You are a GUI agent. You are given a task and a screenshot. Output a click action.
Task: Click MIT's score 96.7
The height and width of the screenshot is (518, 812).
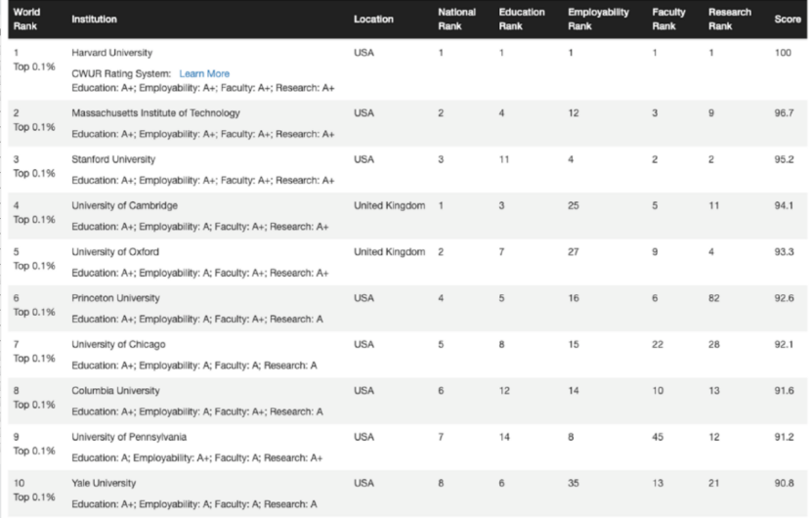pyautogui.click(x=784, y=113)
